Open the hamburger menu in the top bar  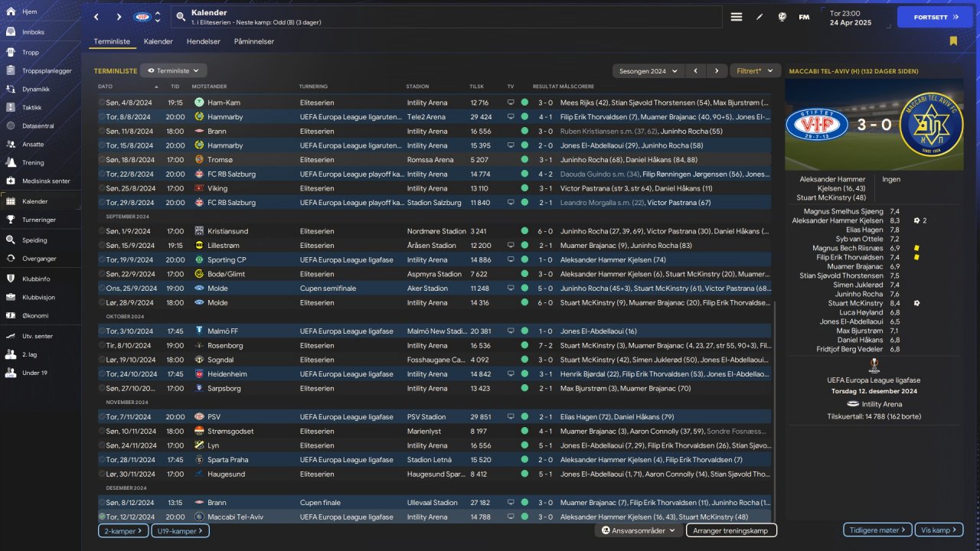pyautogui.click(x=737, y=17)
